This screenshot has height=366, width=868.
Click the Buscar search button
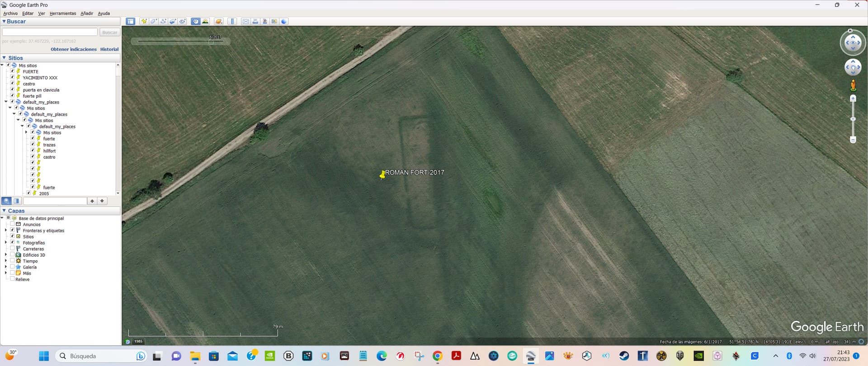click(x=109, y=32)
